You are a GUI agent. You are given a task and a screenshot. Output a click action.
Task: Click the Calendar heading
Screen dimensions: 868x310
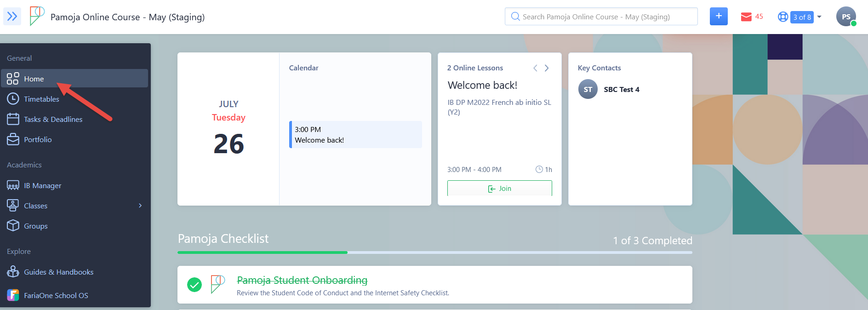(x=303, y=68)
